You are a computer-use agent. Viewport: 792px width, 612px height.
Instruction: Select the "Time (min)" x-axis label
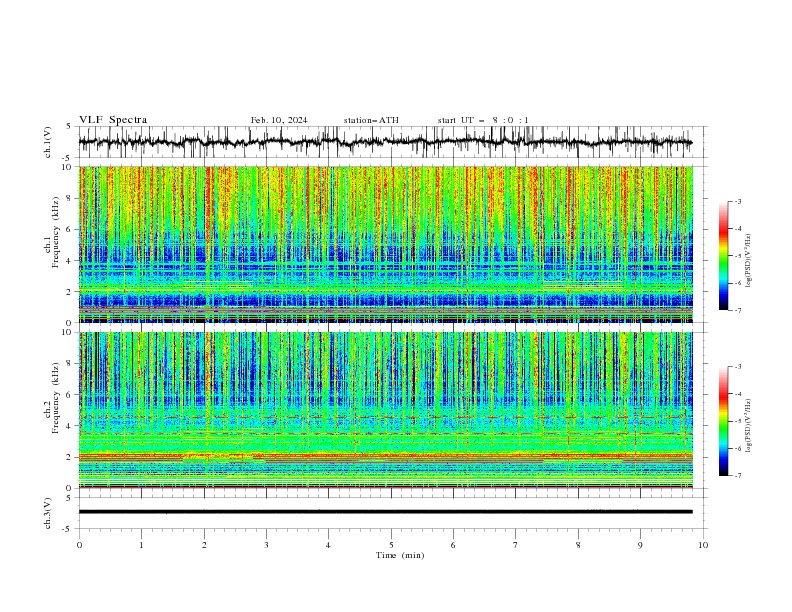click(400, 555)
